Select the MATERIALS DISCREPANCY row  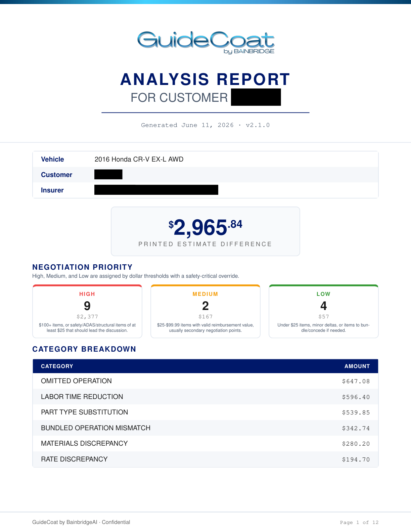pos(205,443)
